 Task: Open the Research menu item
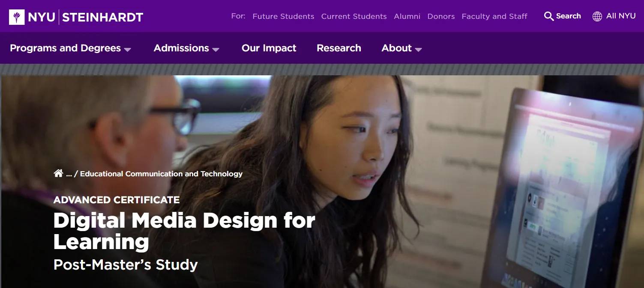click(x=338, y=48)
